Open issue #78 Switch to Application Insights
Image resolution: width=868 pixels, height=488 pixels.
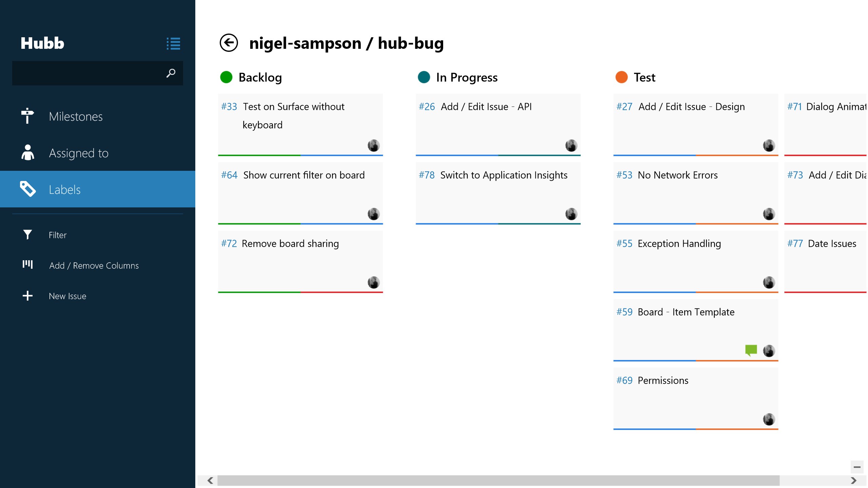pos(504,175)
